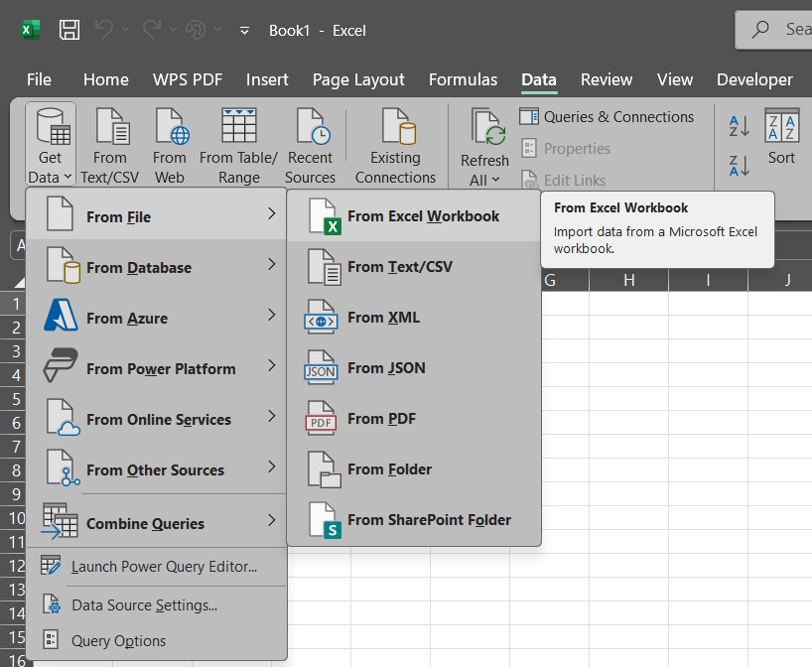
Task: Open Recent Sources in ribbon
Action: [311, 146]
